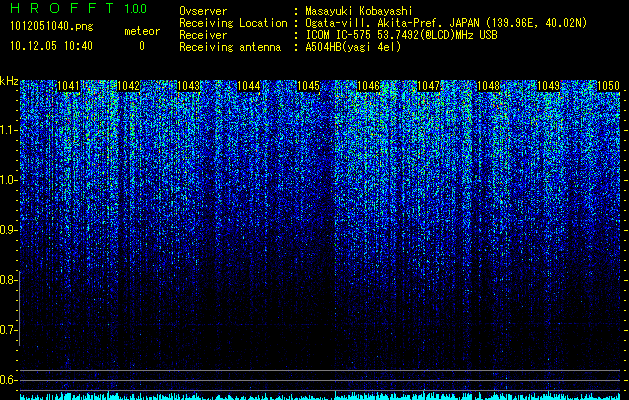Viewport: 629px width, 400px height.
Task: Click the filename 1012051040.png
Action: coord(52,27)
